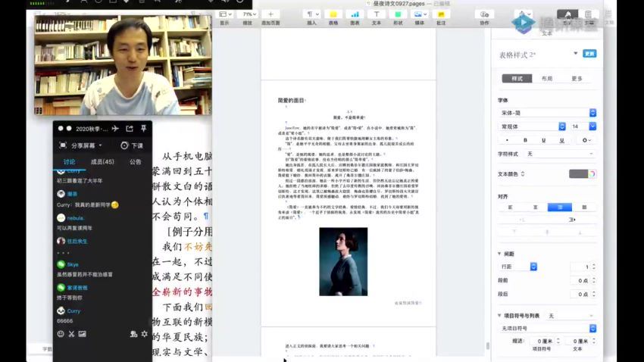The image size is (644, 362).
Task: Click the scissors screenshot icon in chat
Action: (x=71, y=334)
